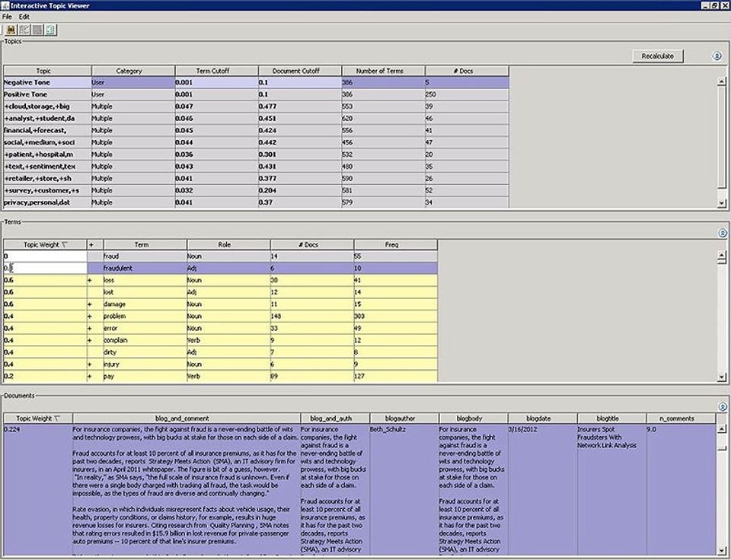Sort Terms by Topic Weight column header
Image resolution: width=731 pixels, height=560 pixels.
[45, 244]
